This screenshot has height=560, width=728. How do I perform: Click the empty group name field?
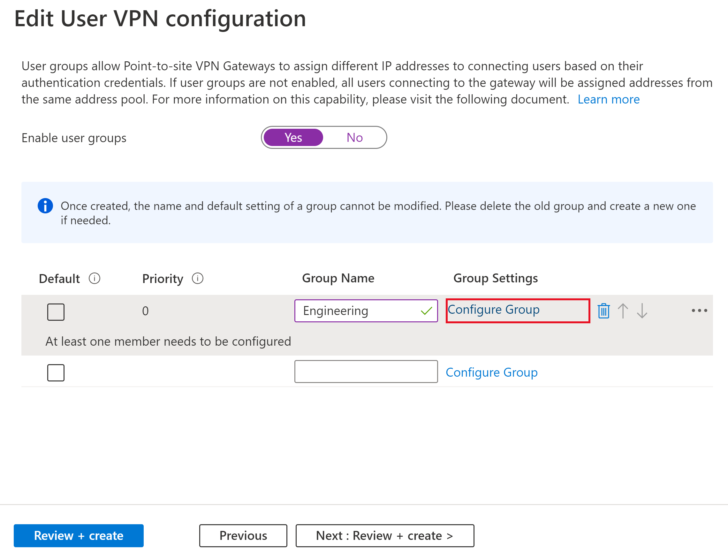tap(366, 371)
